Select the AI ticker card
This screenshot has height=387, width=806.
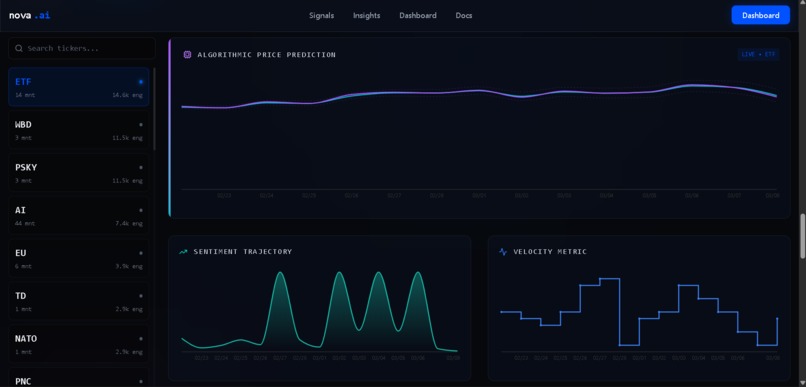79,216
